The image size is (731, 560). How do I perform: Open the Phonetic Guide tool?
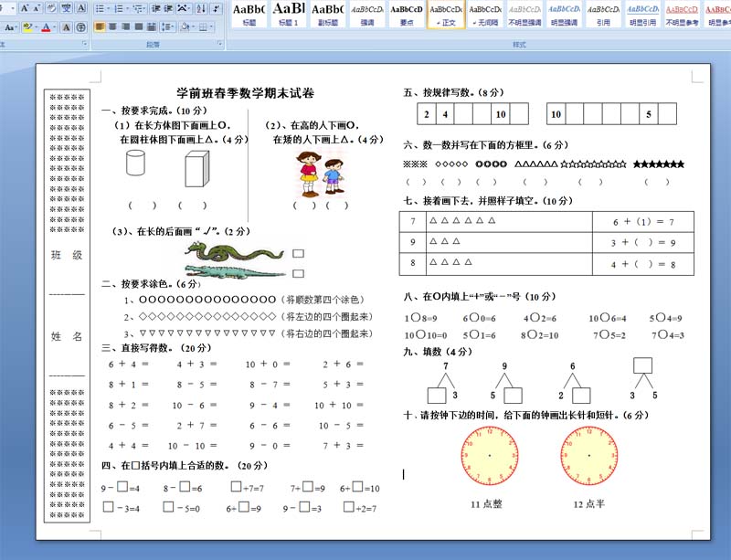pyautogui.click(x=66, y=8)
